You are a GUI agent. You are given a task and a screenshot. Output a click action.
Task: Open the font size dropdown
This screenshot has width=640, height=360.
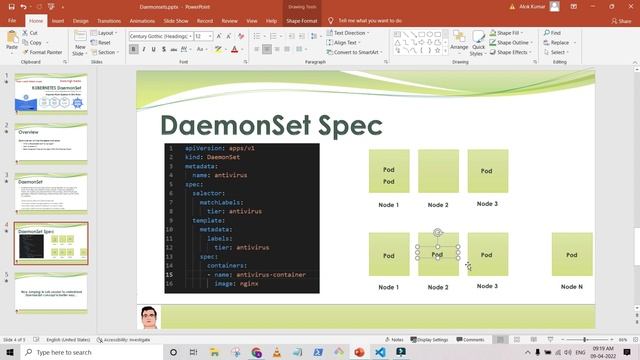[210, 36]
